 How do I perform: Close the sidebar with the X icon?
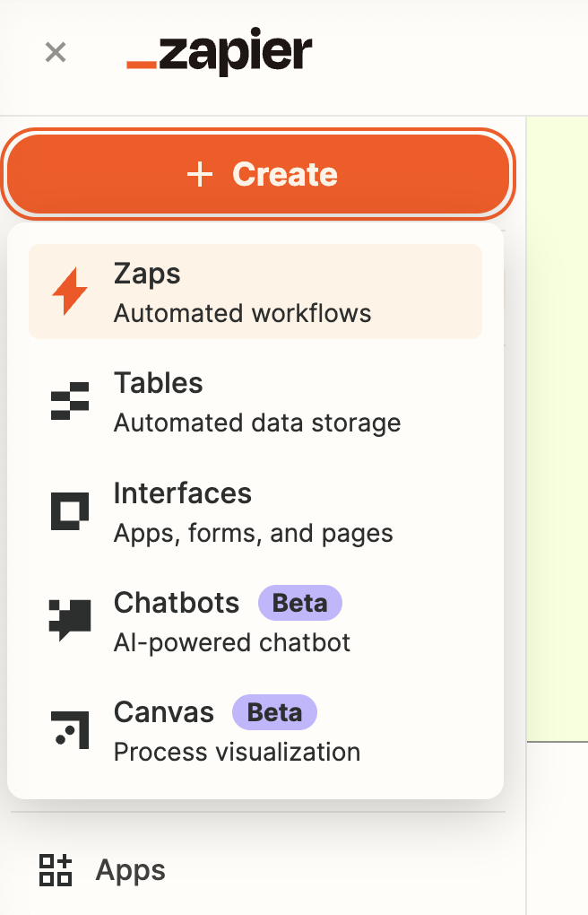pos(56,53)
